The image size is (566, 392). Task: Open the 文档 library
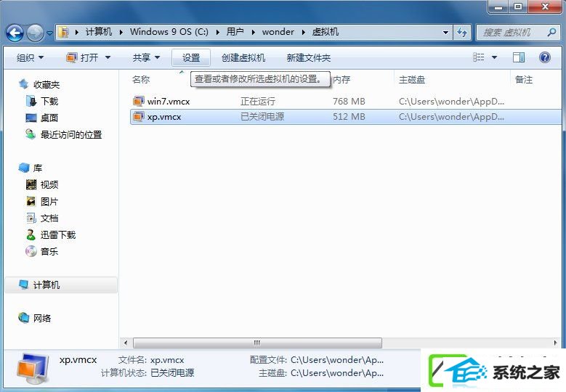(49, 219)
